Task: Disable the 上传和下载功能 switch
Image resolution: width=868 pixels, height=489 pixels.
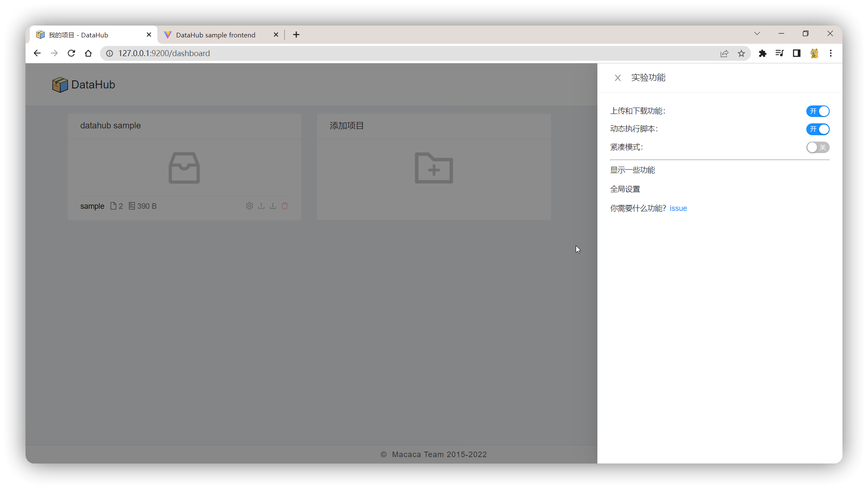Action: point(817,111)
